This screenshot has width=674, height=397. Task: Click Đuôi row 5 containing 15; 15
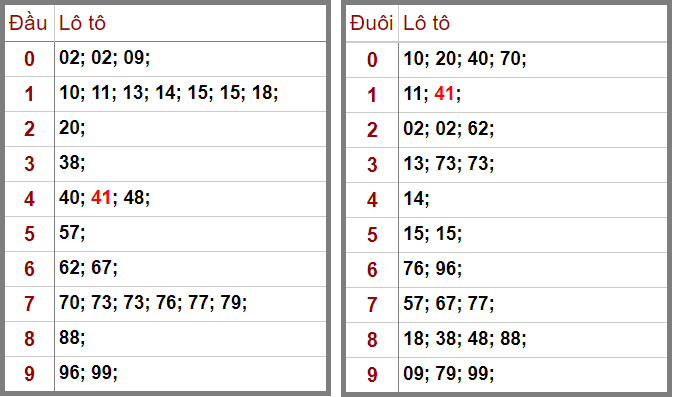click(506, 235)
